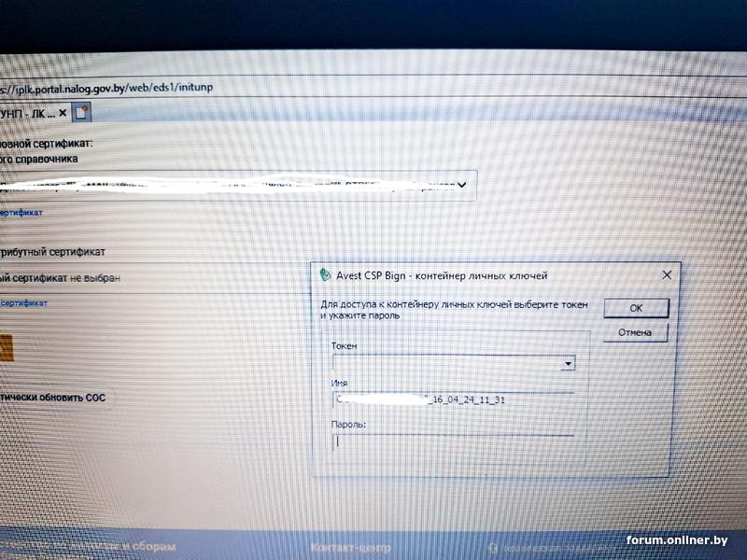747x560 pixels.
Task: Click the Avest CSP dialog title icon
Action: (x=325, y=274)
